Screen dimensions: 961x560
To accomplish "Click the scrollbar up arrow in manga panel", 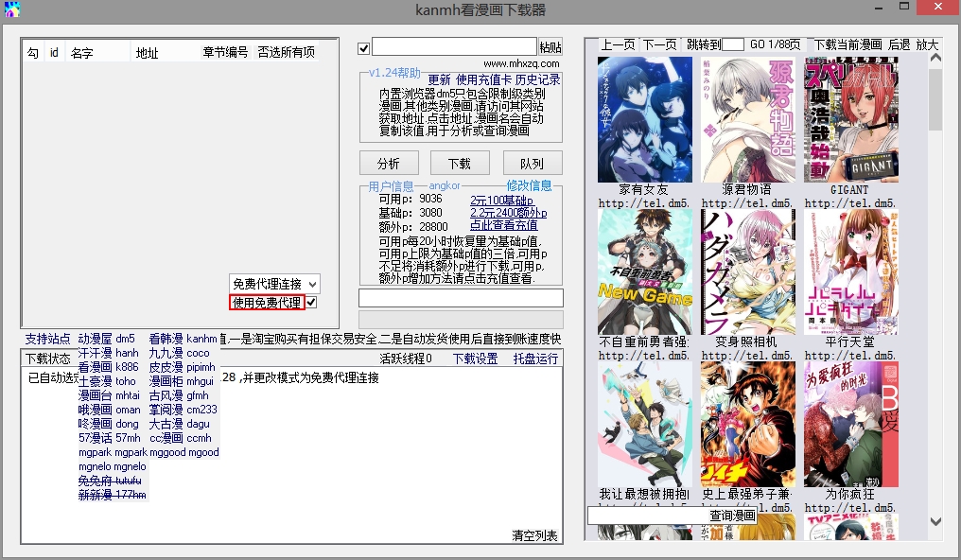I will tap(935, 59).
